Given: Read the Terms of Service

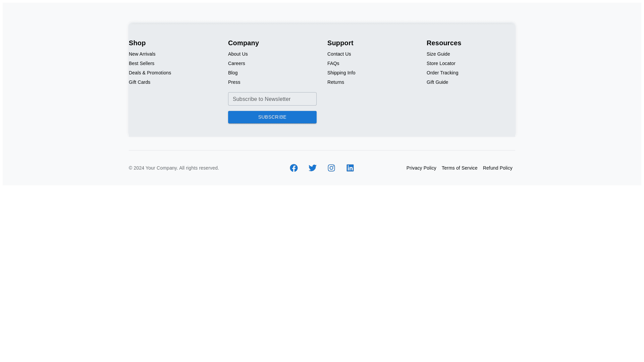Looking at the screenshot, I should (x=459, y=168).
